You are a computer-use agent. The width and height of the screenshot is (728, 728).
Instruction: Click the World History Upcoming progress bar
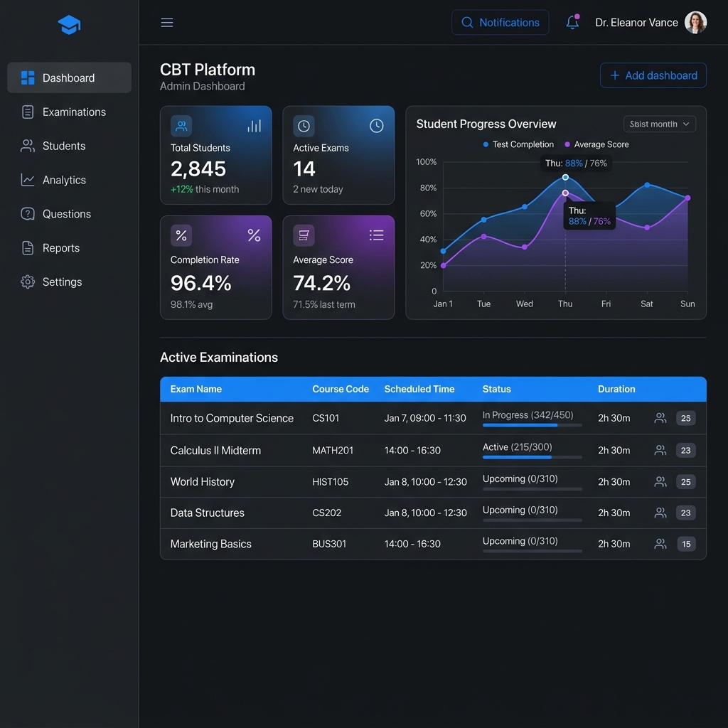click(x=532, y=489)
